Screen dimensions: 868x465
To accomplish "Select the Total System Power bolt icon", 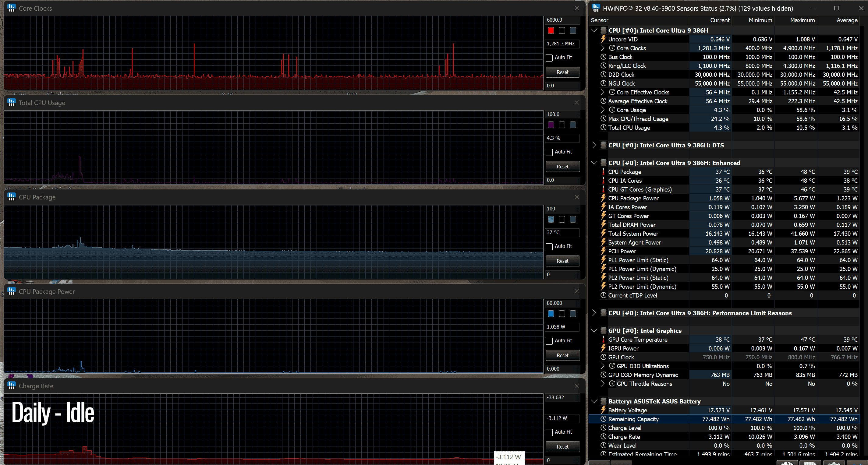I will point(604,233).
